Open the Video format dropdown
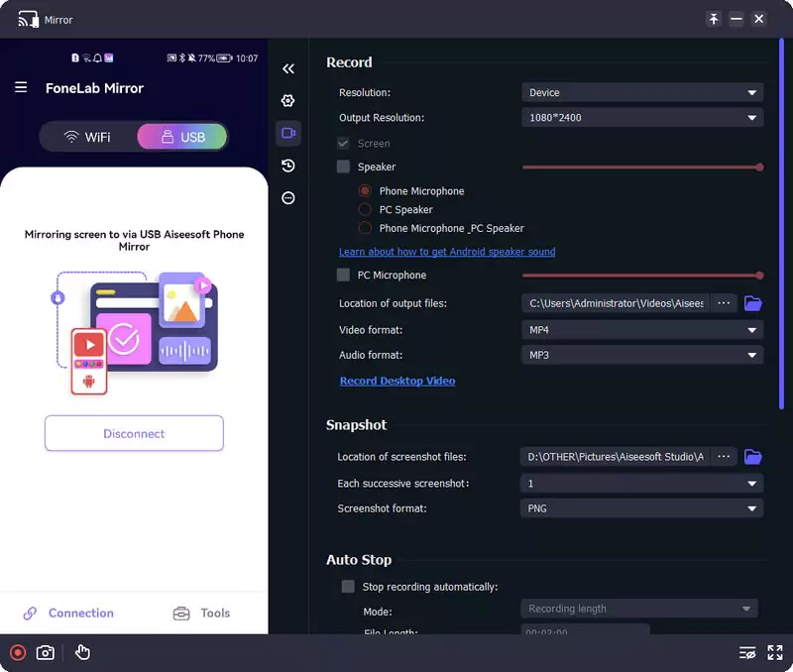Image resolution: width=793 pixels, height=672 pixels. click(x=641, y=330)
